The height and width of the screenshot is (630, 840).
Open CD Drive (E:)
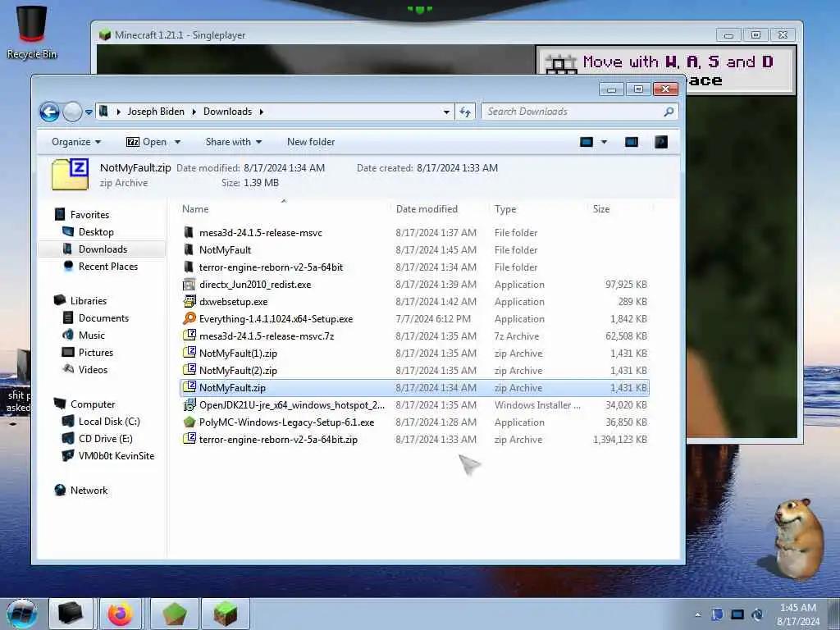tap(98, 439)
